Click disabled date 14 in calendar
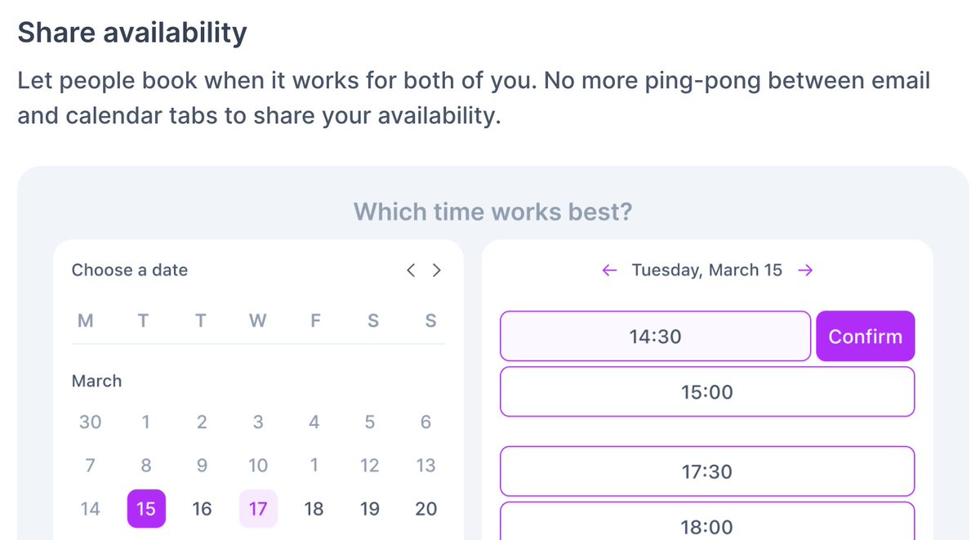The width and height of the screenshot is (980, 540). (x=90, y=509)
